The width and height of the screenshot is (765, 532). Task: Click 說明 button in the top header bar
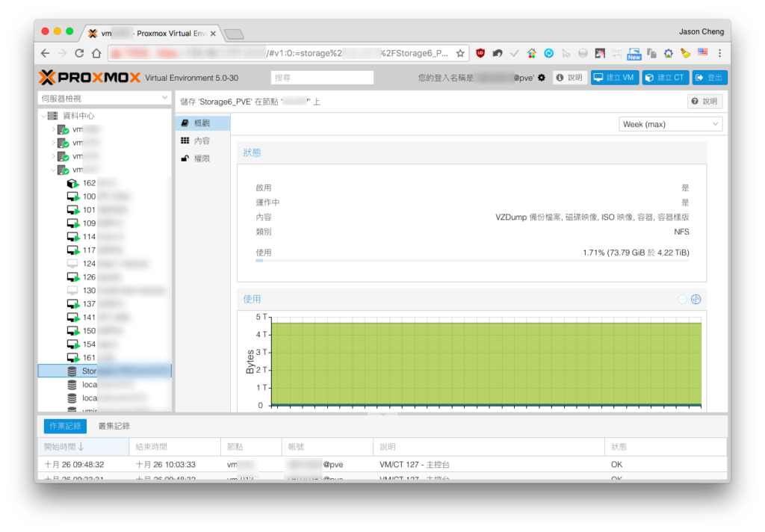(570, 78)
